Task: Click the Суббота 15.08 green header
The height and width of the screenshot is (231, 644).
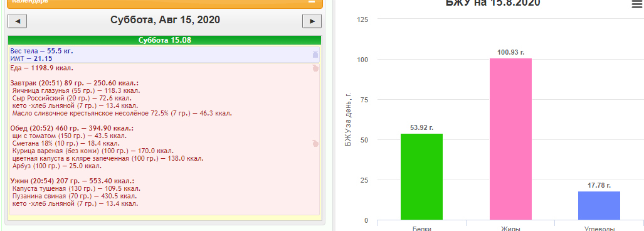Action: [x=164, y=40]
